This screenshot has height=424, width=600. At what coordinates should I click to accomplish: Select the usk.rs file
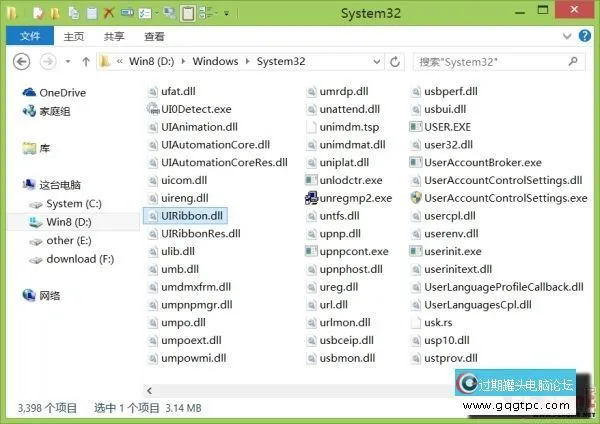click(438, 322)
